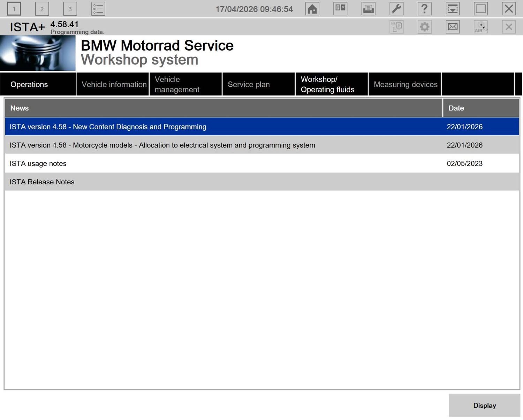Switch to Vehicle information tab

pos(113,84)
